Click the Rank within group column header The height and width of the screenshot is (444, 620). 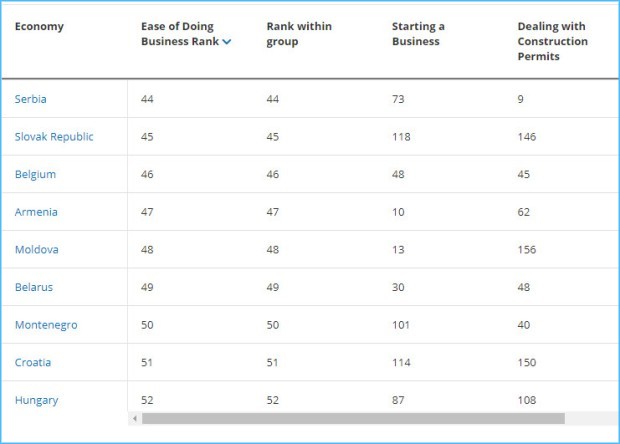pos(300,34)
